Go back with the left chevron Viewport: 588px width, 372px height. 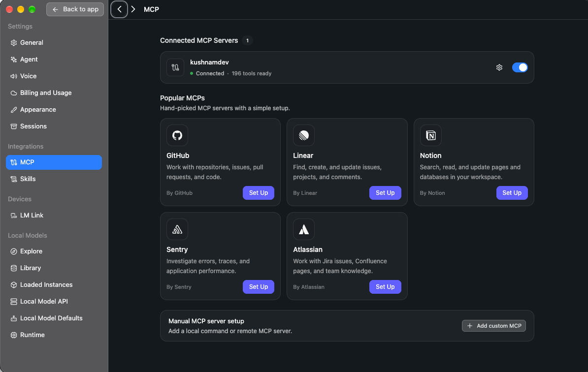point(119,9)
